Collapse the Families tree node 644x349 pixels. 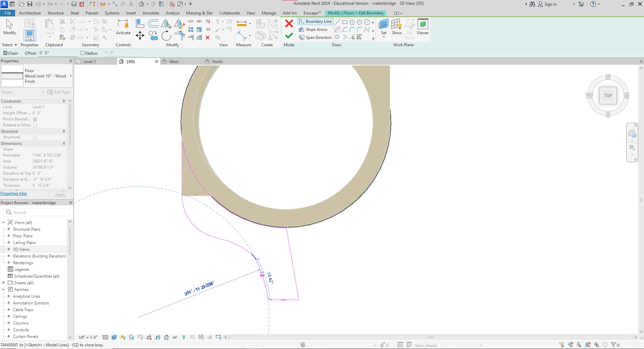[x=3, y=290]
